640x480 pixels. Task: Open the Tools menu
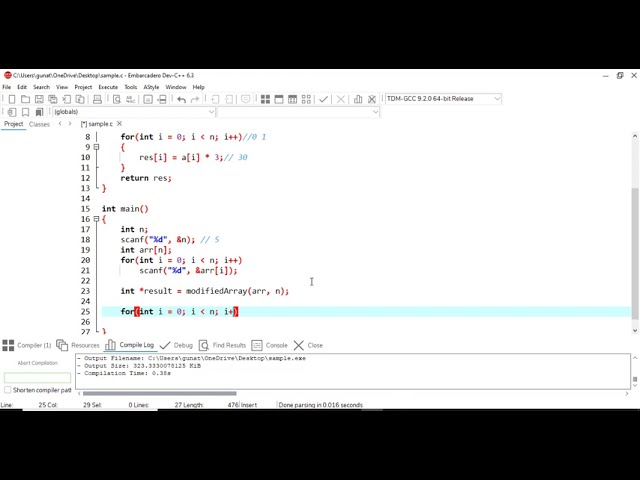(131, 87)
